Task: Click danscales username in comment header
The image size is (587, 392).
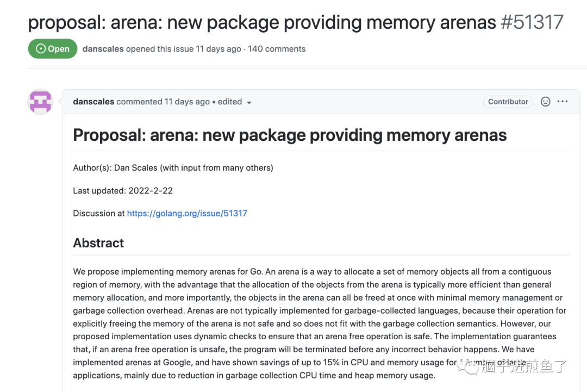Action: [93, 102]
